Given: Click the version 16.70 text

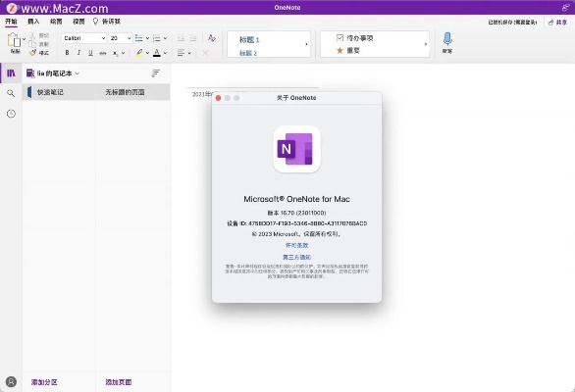Looking at the screenshot, I should coord(296,213).
